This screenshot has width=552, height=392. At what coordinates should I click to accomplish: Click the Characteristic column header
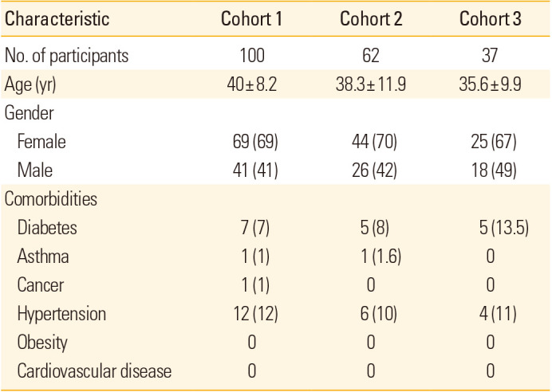pos(57,18)
